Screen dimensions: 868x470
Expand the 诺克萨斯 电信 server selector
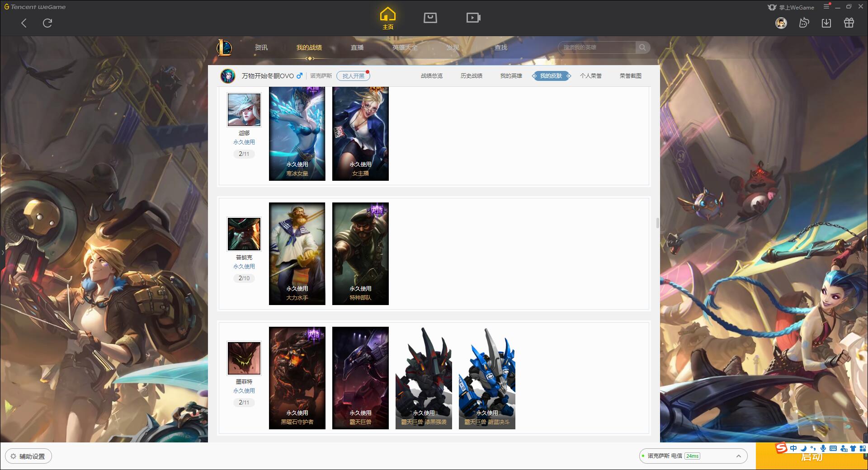[x=693, y=456]
